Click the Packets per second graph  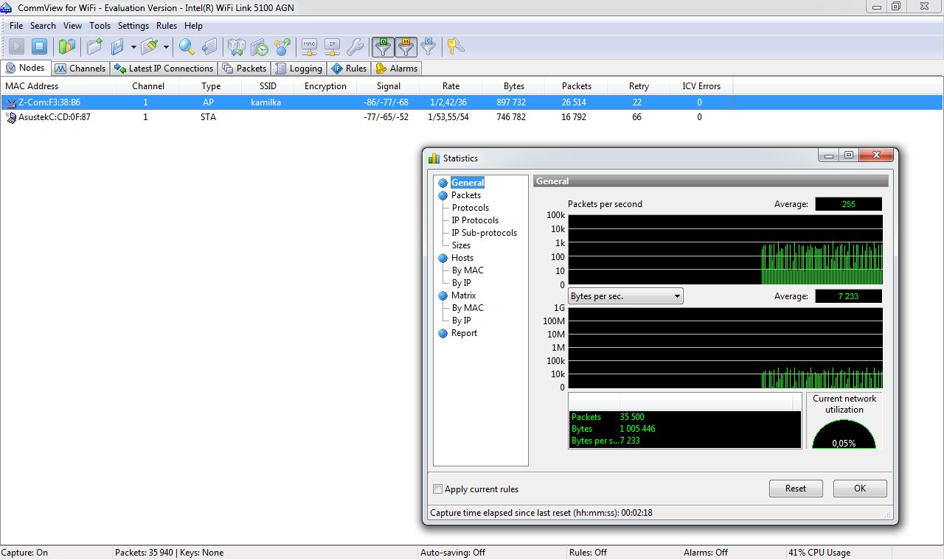(x=725, y=250)
